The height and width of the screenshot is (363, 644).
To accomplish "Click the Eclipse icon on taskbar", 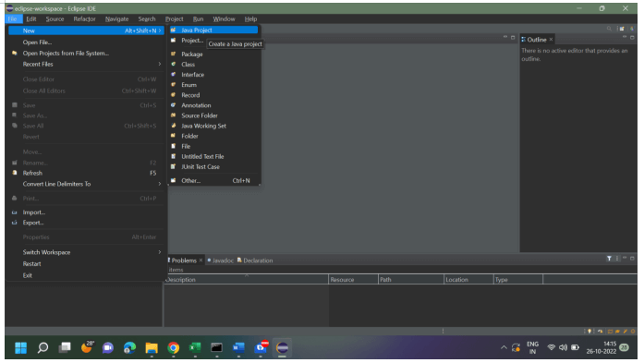I will (282, 348).
